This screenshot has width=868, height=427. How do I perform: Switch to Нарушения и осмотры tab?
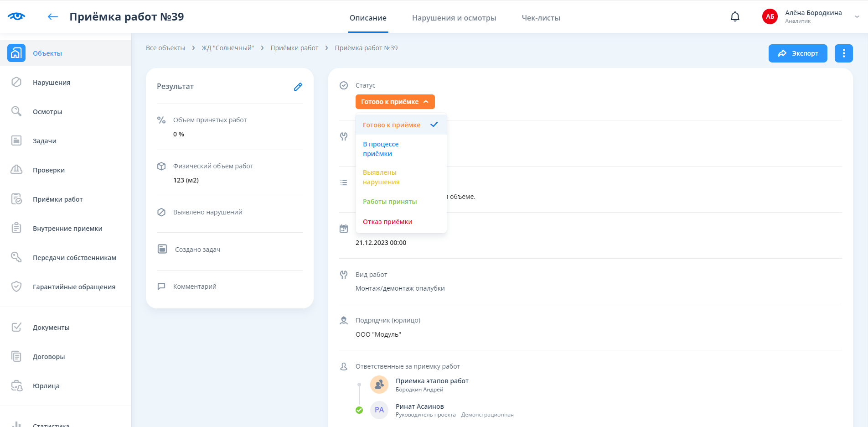454,18
